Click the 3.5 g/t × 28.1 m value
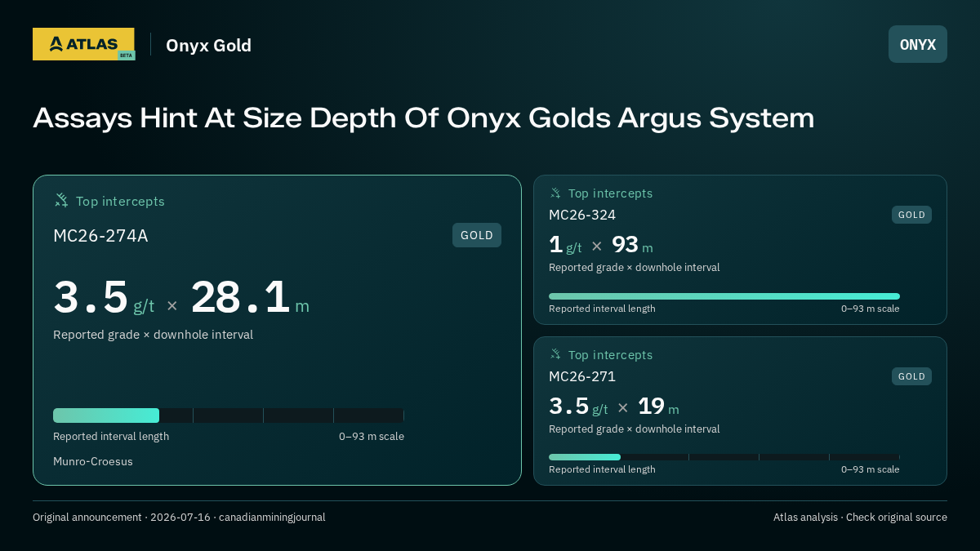This screenshot has width=980, height=551. [x=181, y=297]
